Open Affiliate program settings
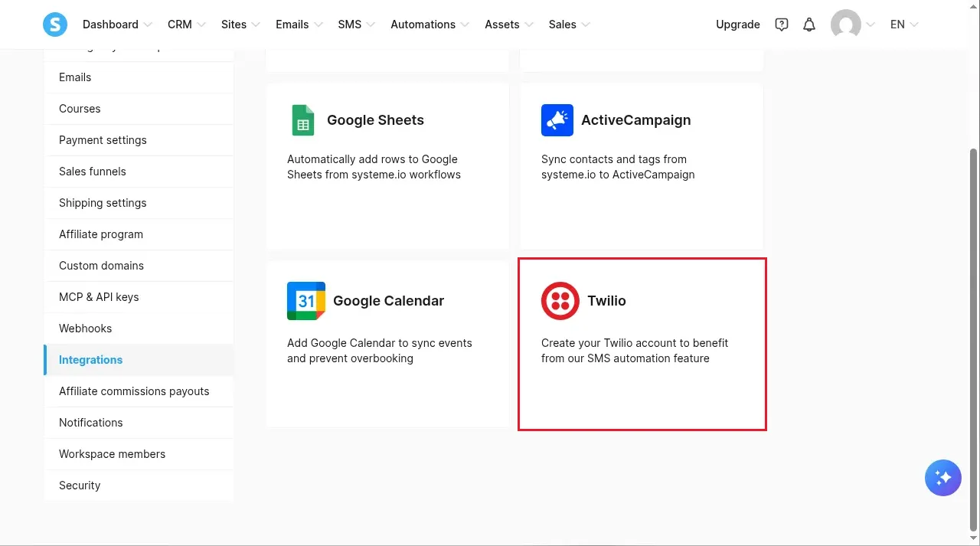 point(139,234)
